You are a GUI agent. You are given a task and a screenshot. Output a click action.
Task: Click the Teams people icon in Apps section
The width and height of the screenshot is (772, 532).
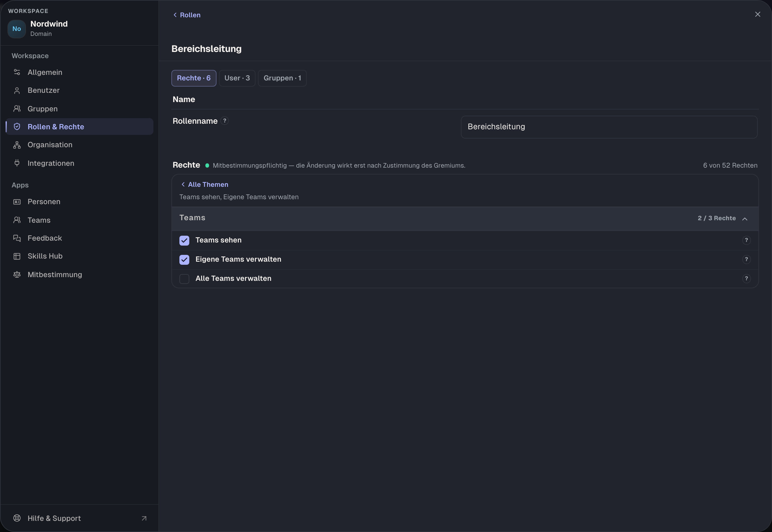(17, 220)
